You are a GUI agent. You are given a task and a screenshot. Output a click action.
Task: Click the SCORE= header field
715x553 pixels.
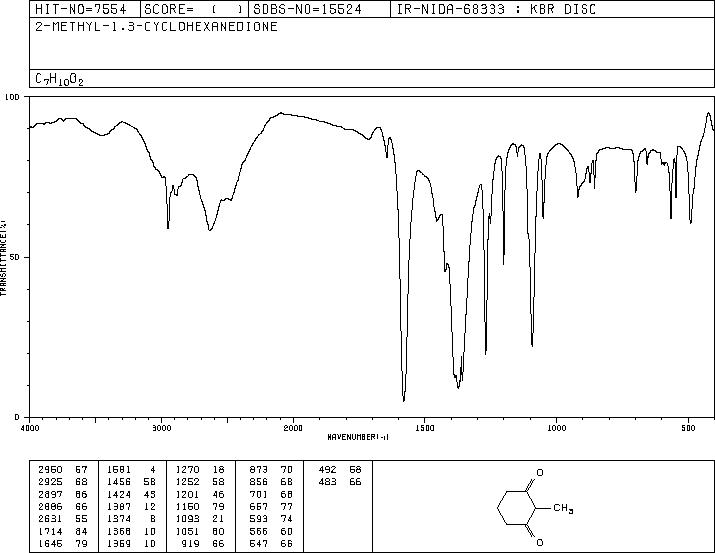click(193, 9)
